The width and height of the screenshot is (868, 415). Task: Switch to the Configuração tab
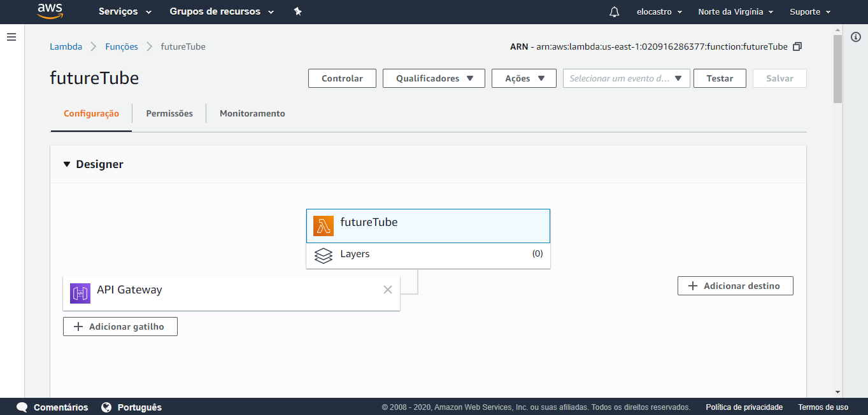click(x=91, y=113)
